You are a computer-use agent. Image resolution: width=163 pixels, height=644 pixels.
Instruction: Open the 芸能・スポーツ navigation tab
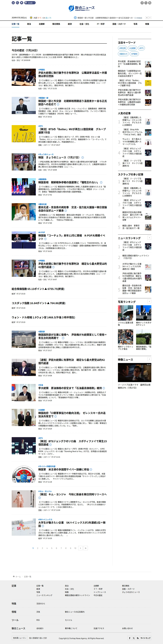tap(119, 24)
